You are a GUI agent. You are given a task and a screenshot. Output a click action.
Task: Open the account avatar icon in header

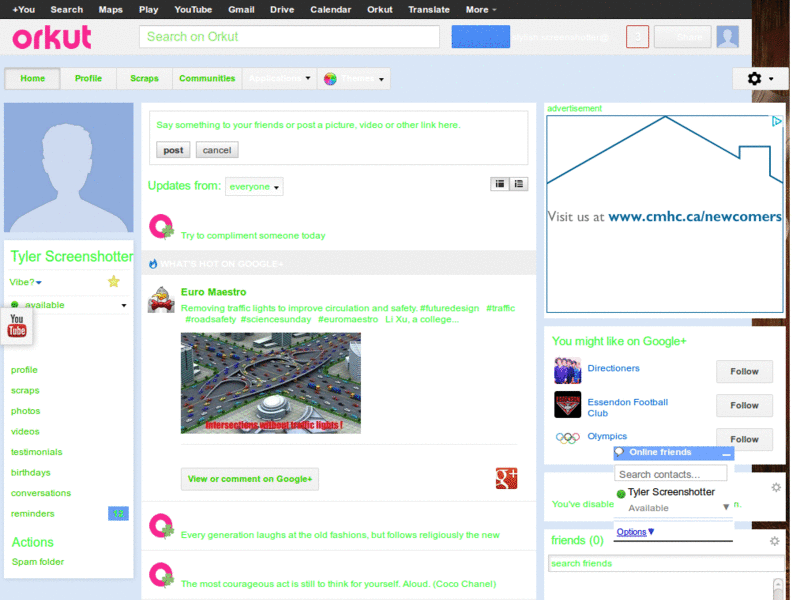(x=728, y=37)
